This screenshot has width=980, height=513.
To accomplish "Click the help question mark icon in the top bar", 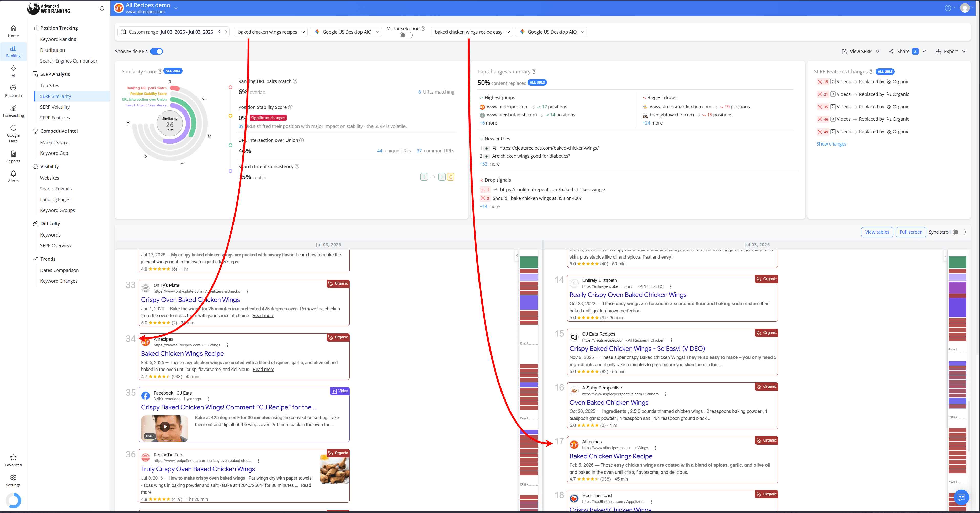I will [948, 8].
